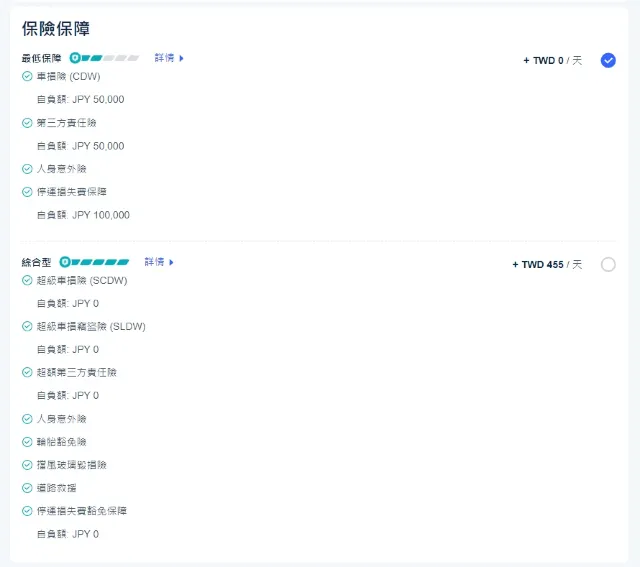Click checkmark icon beside 超級車損竊盜險 (SLDW)
Screen dimensions: 640x567
[x=27, y=326]
